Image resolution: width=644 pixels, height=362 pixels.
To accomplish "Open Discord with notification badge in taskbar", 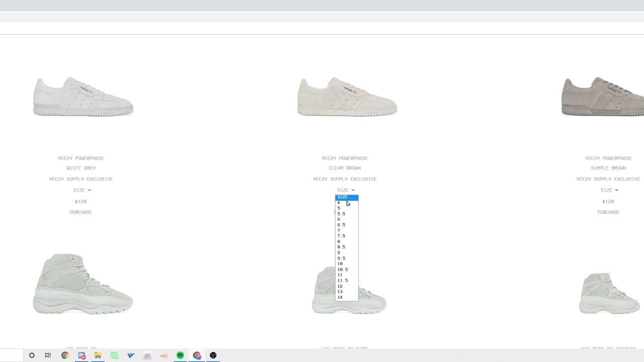I will pyautogui.click(x=82, y=355).
